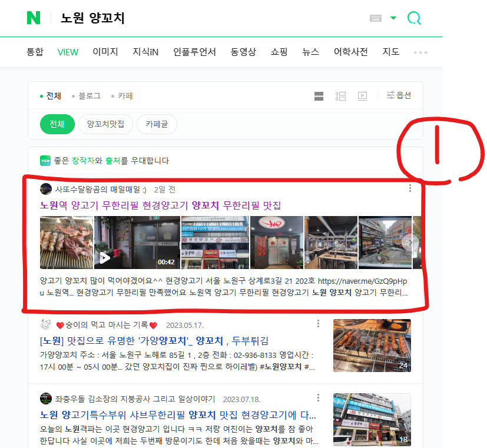Open blog name 사또수달왕곰의 매일매일 :)
The image size is (487, 448).
pyautogui.click(x=101, y=190)
